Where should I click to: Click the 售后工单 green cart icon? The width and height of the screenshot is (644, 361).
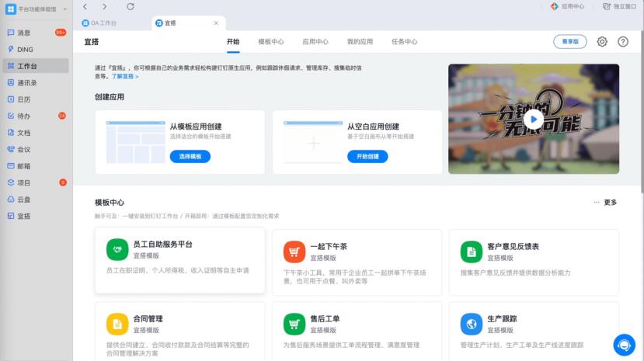point(294,324)
